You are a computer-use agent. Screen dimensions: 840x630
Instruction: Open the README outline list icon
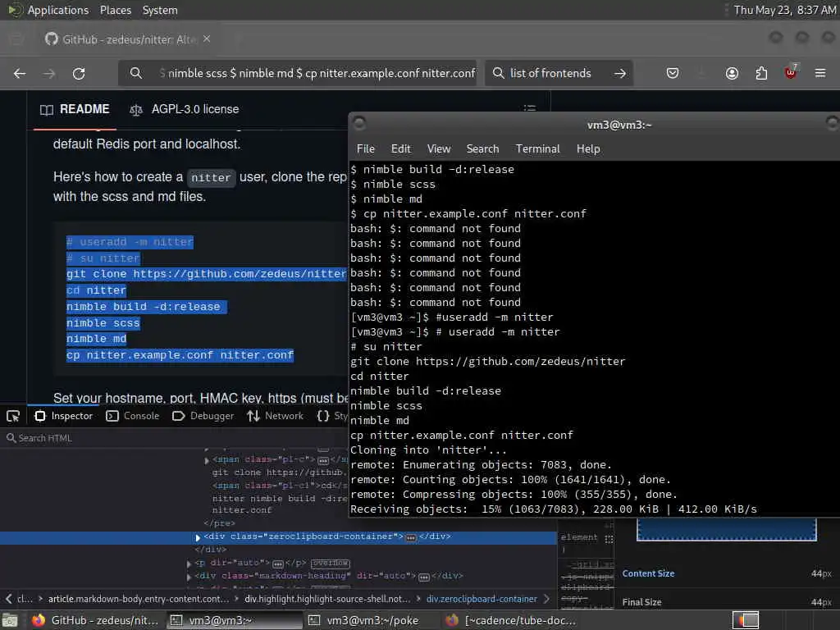tap(529, 107)
